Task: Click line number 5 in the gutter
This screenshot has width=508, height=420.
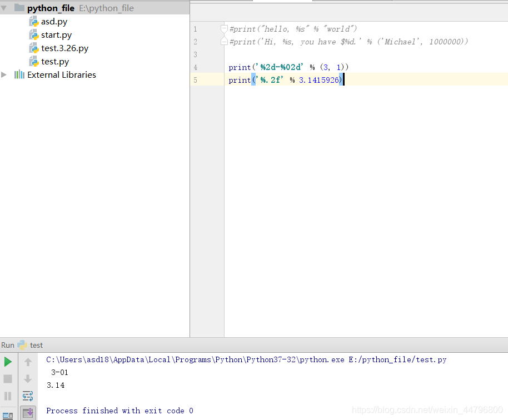Action: coord(195,80)
